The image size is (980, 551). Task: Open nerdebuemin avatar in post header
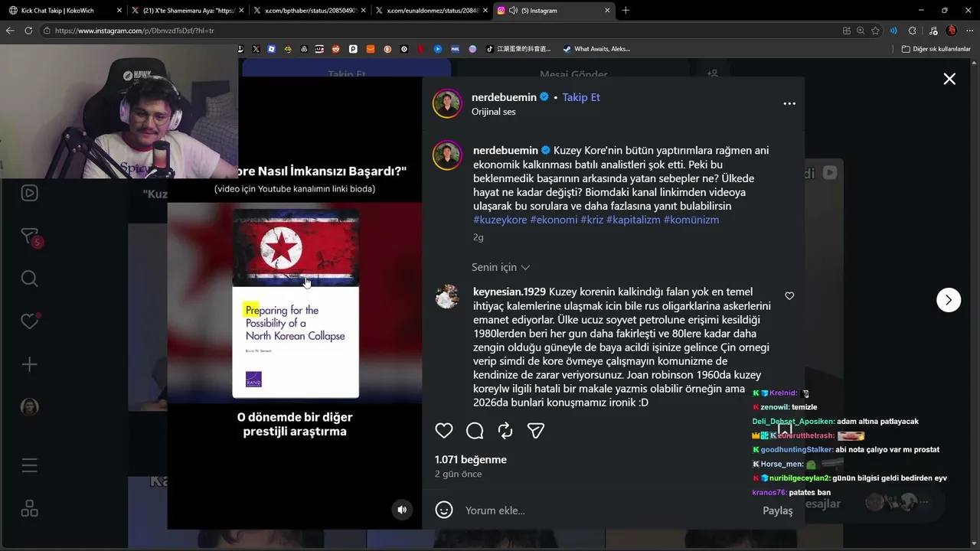point(447,103)
